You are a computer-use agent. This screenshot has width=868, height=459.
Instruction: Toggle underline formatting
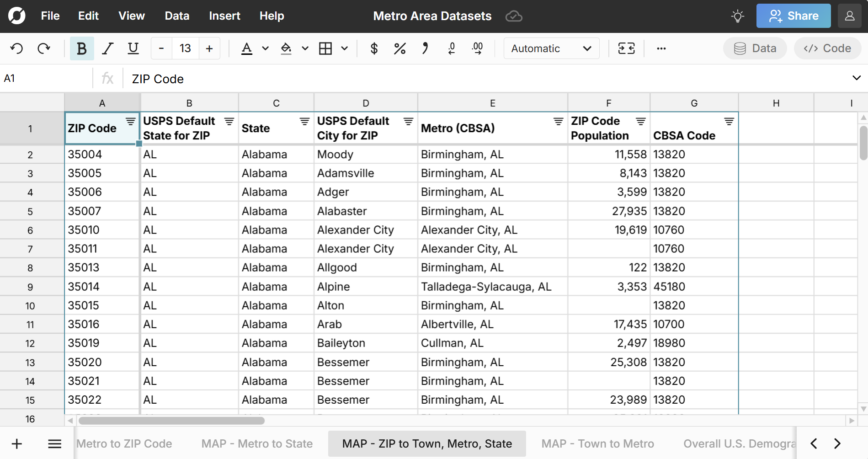(x=133, y=48)
